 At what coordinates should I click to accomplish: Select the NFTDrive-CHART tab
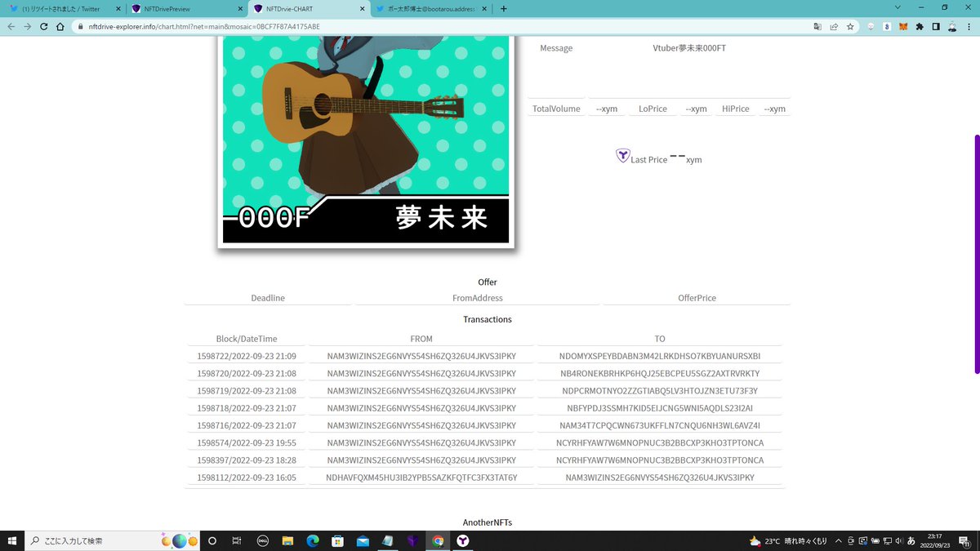tap(309, 9)
